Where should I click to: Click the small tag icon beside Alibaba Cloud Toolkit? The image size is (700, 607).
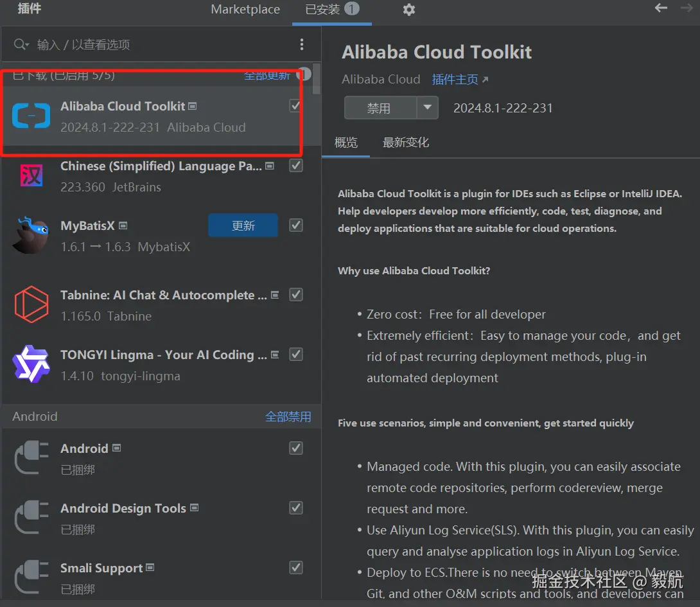click(193, 106)
